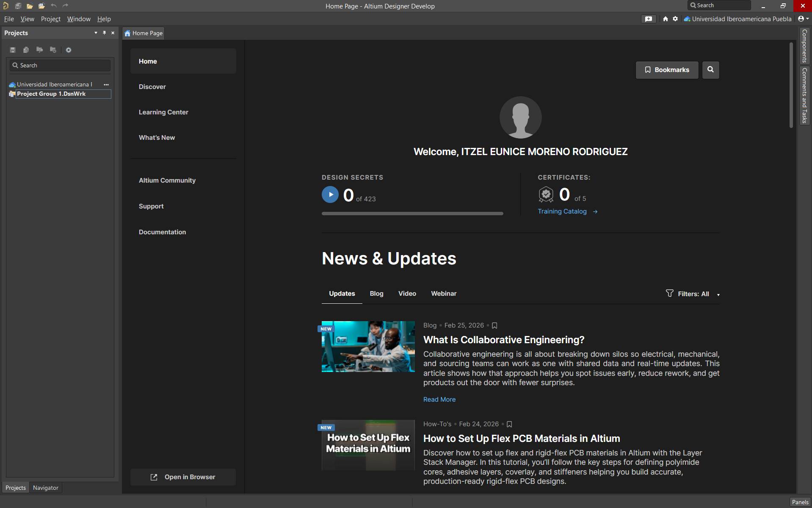Bookmark the Collaborative Engineering article
The height and width of the screenshot is (508, 812).
click(494, 326)
